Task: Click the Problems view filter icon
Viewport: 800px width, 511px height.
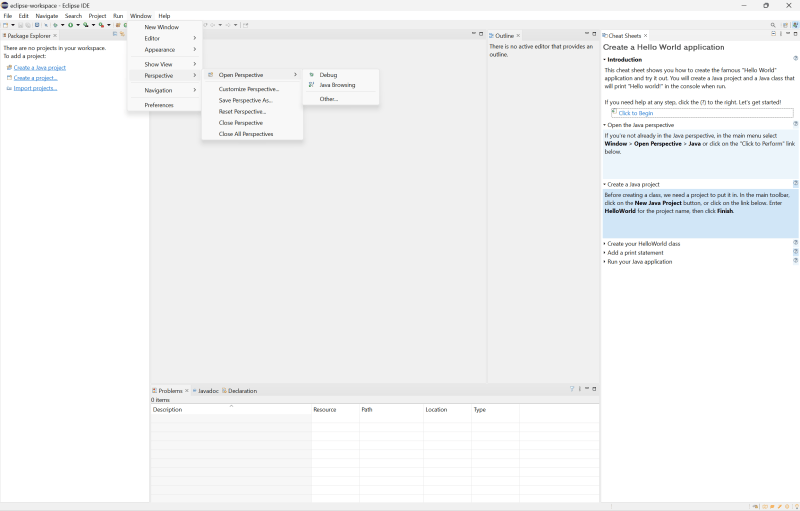Action: pyautogui.click(x=572, y=389)
